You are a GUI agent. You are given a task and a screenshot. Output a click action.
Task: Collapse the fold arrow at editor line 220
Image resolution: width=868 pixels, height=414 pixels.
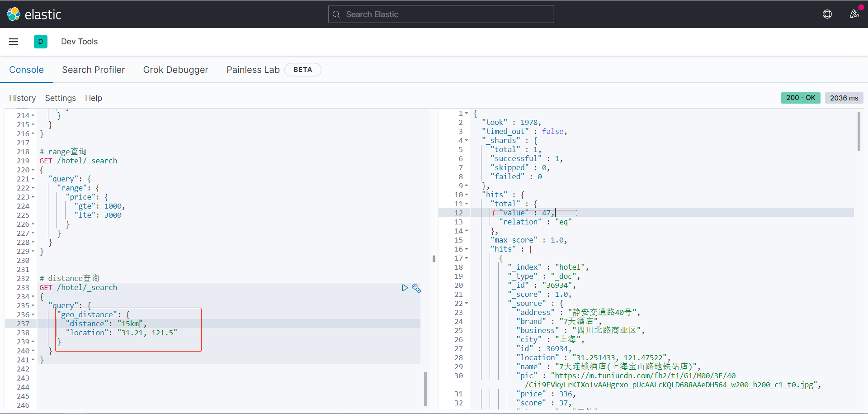(33, 170)
